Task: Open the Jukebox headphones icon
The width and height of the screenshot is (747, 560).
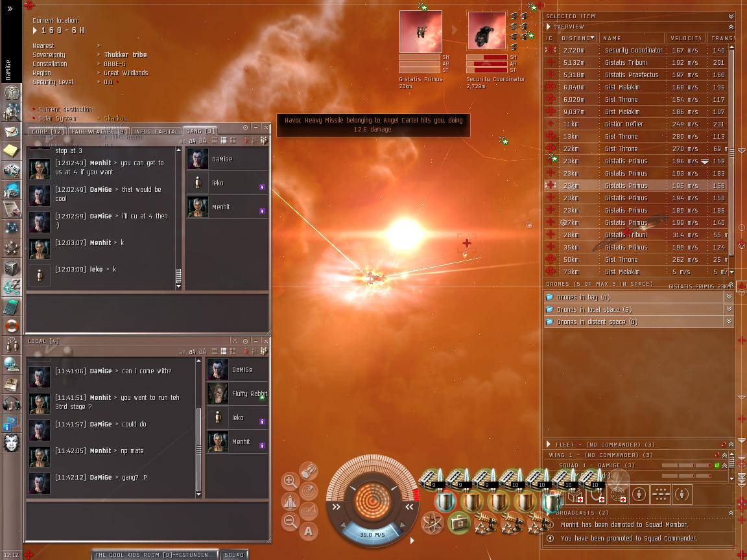Action: [12, 403]
